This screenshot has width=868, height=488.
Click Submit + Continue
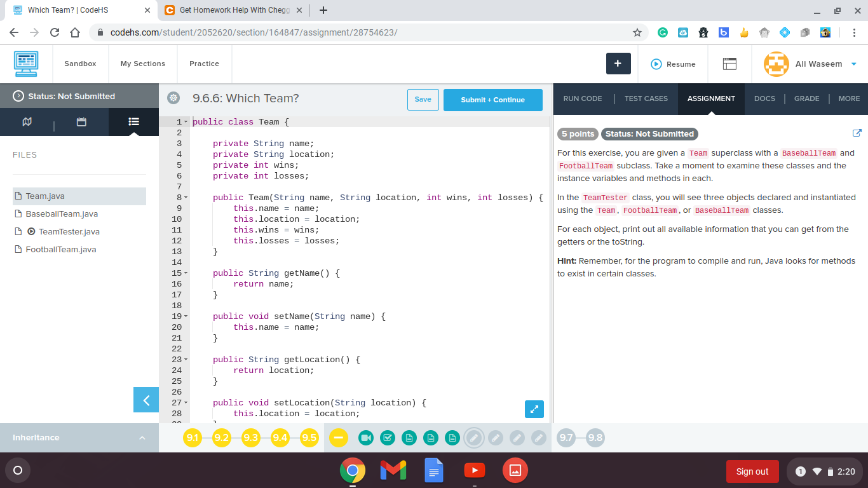pyautogui.click(x=492, y=100)
